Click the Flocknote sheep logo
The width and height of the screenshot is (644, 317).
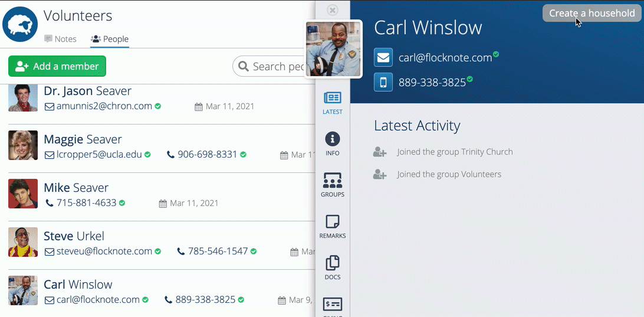click(x=20, y=24)
